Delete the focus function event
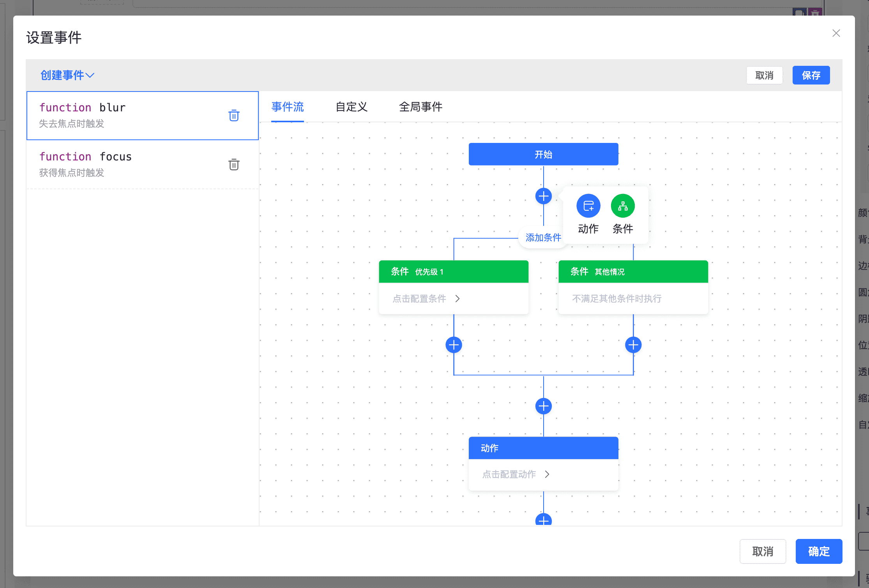Image resolution: width=869 pixels, height=588 pixels. tap(234, 165)
